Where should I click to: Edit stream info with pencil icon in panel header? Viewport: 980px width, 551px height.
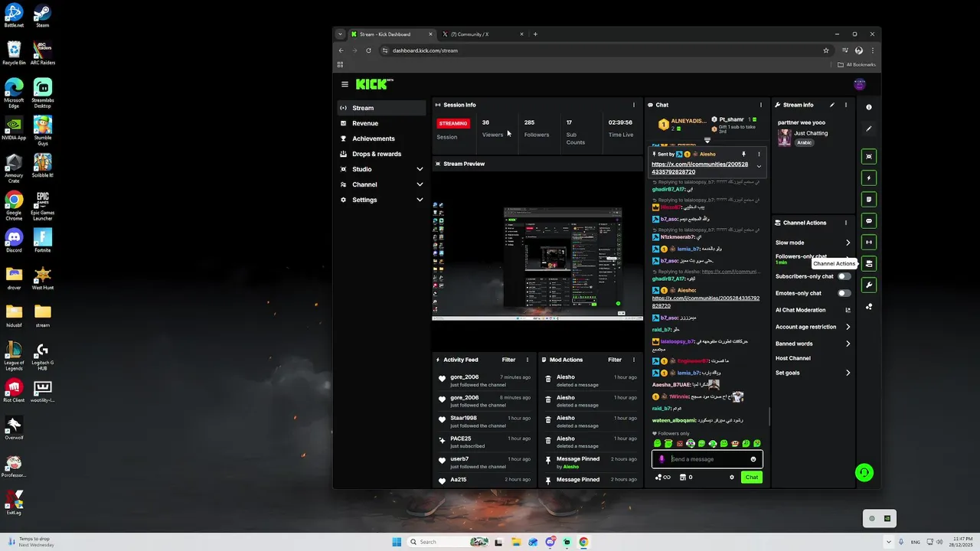[832, 105]
